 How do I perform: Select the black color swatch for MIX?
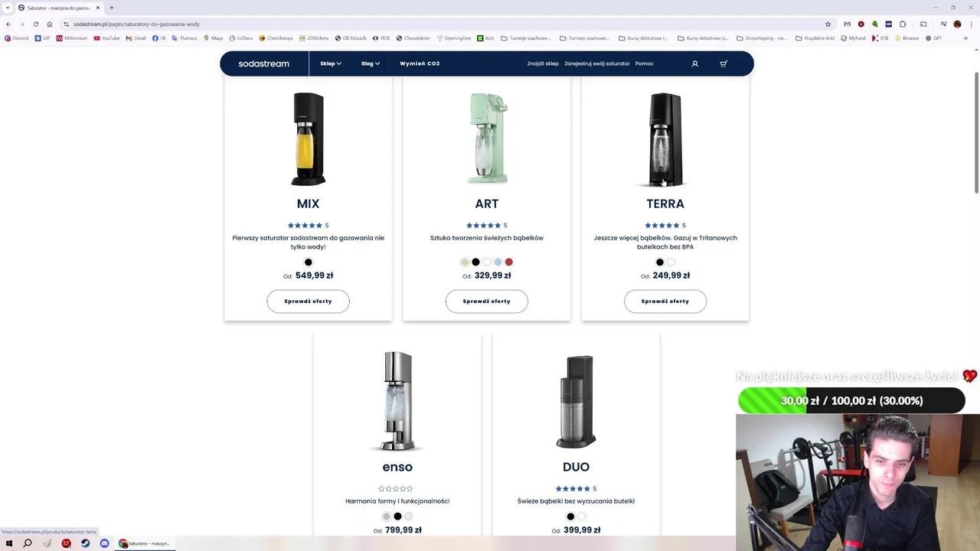pyautogui.click(x=309, y=262)
